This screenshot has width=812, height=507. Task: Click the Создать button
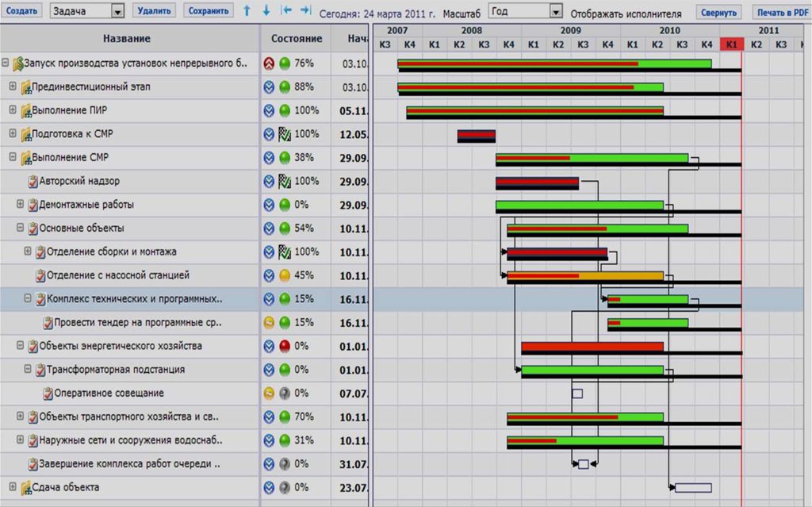[x=21, y=11]
